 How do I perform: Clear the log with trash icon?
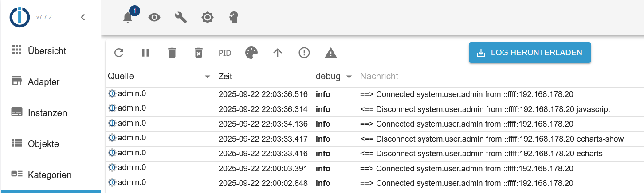(172, 53)
